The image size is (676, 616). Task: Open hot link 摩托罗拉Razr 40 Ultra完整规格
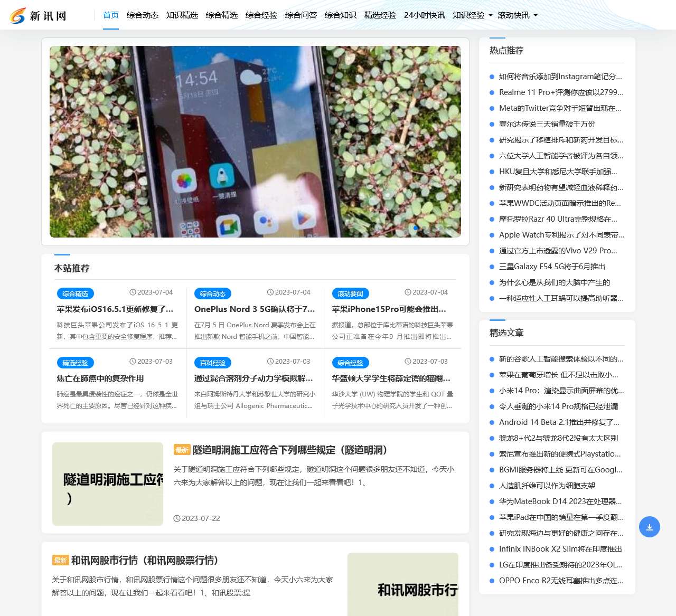558,219
